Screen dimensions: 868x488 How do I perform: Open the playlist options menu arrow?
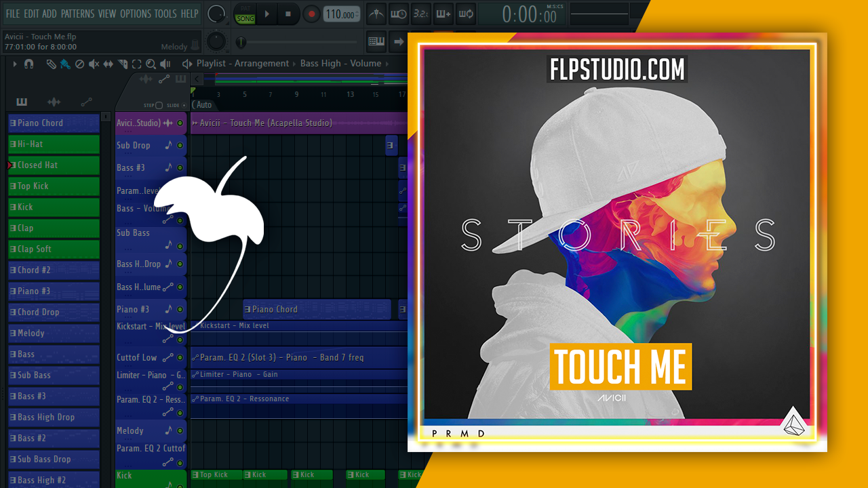(14, 64)
